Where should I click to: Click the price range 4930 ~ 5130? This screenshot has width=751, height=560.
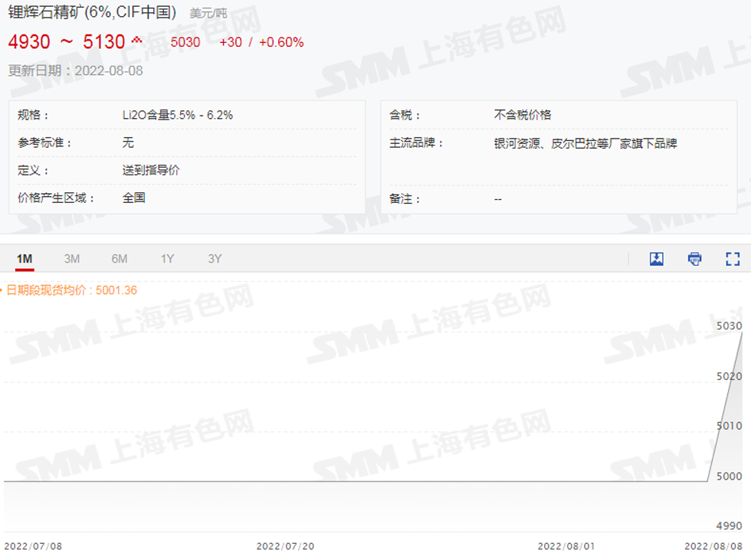[66, 42]
